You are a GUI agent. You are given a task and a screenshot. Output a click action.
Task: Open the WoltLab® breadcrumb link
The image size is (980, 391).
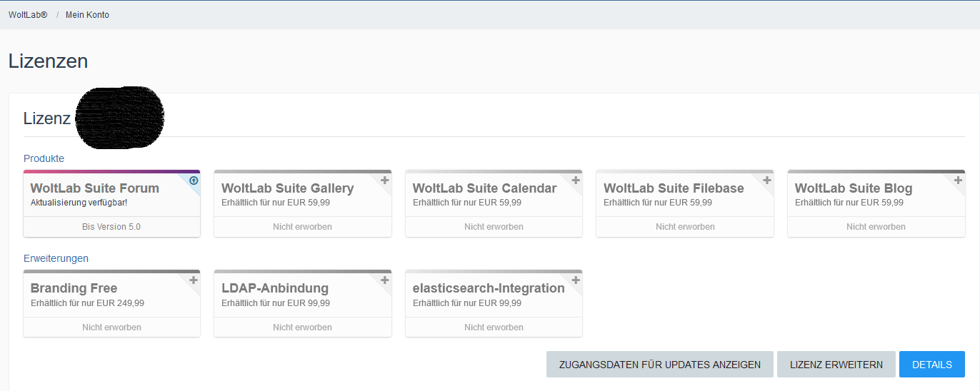click(x=28, y=15)
